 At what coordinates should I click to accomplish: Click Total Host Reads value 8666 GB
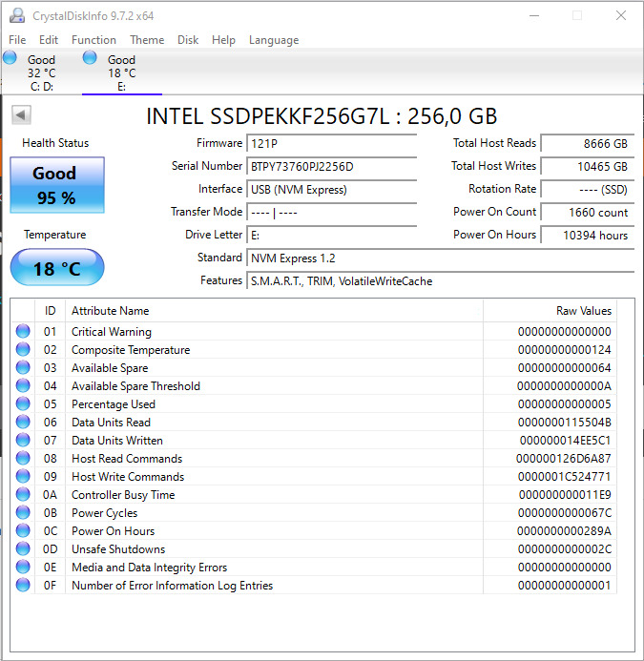pyautogui.click(x=588, y=144)
